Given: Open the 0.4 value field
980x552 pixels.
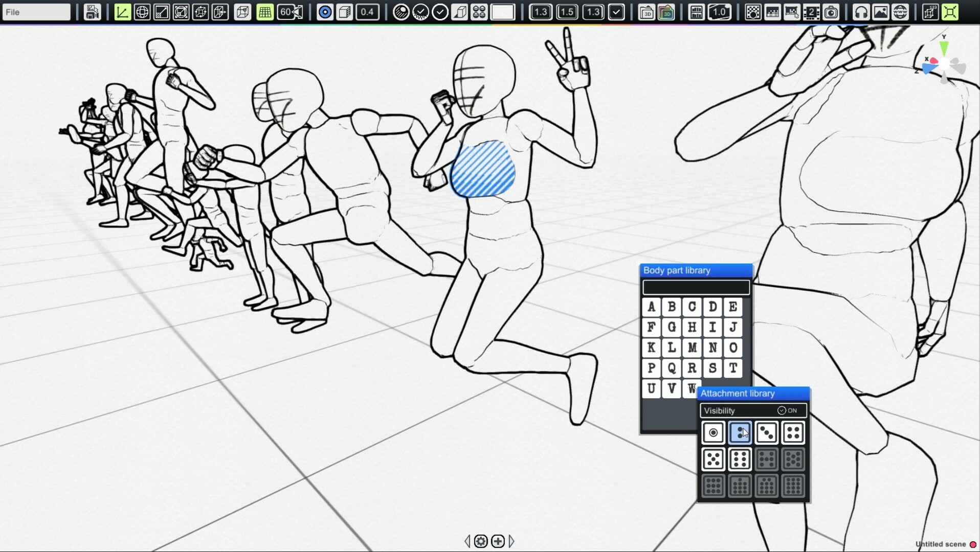Looking at the screenshot, I should coord(367,12).
